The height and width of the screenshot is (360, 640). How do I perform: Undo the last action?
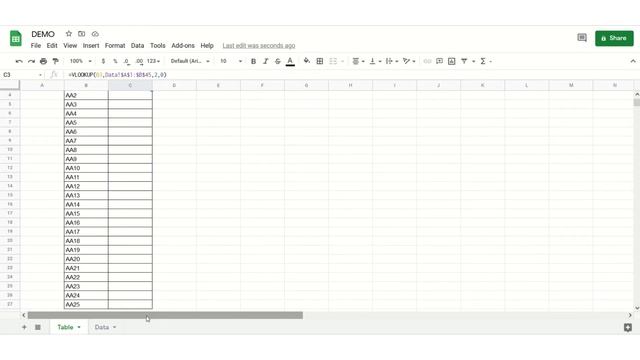coord(19,61)
